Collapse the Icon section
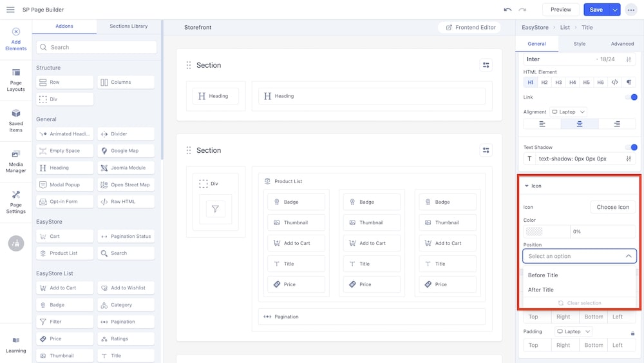 click(x=527, y=186)
